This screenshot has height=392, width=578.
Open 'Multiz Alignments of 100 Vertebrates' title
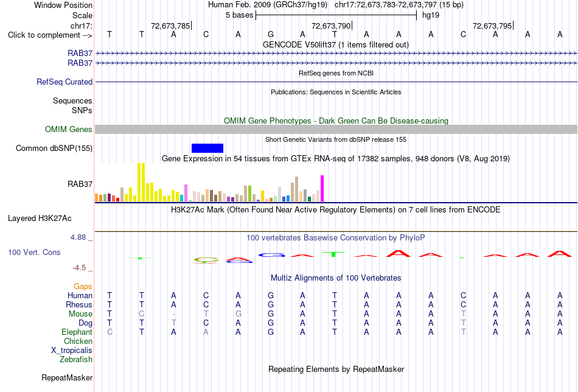tap(336, 278)
